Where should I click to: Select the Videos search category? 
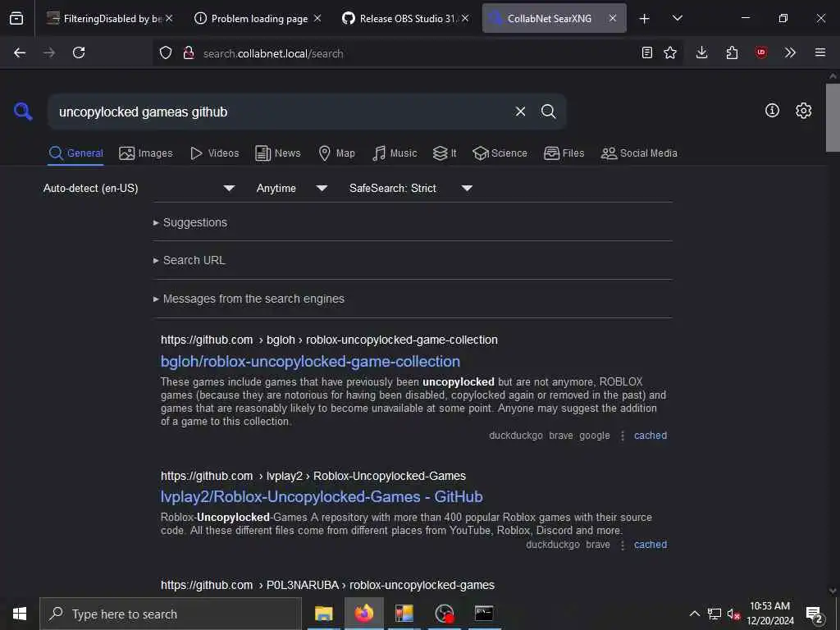click(214, 153)
